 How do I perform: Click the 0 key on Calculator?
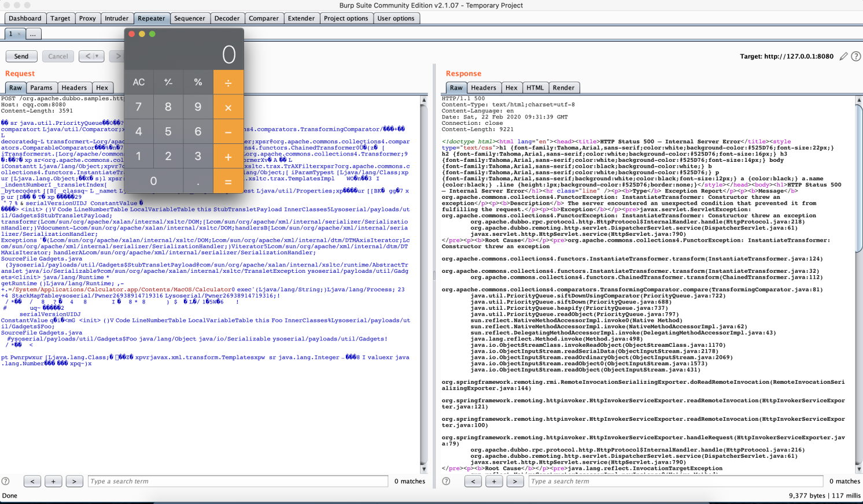coord(154,181)
